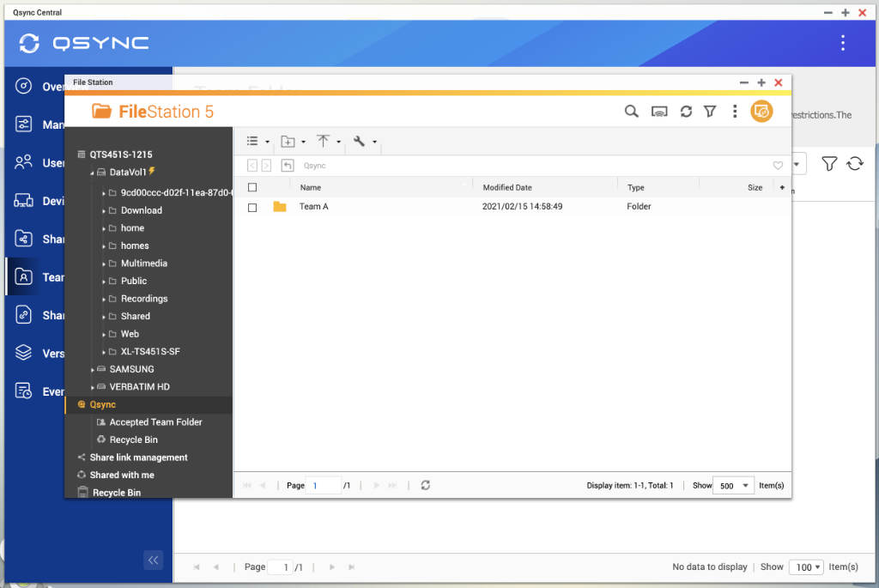879x588 pixels.
Task: Open Accepted Team Folder in the tree
Action: (x=156, y=422)
